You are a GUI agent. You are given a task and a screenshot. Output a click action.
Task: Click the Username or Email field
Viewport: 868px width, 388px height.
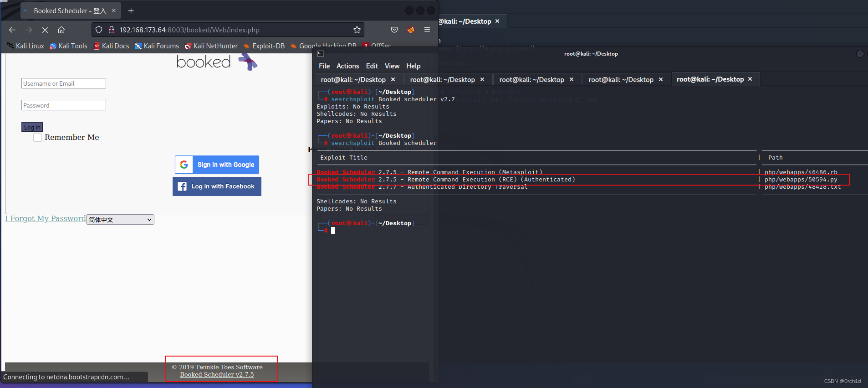pos(64,83)
